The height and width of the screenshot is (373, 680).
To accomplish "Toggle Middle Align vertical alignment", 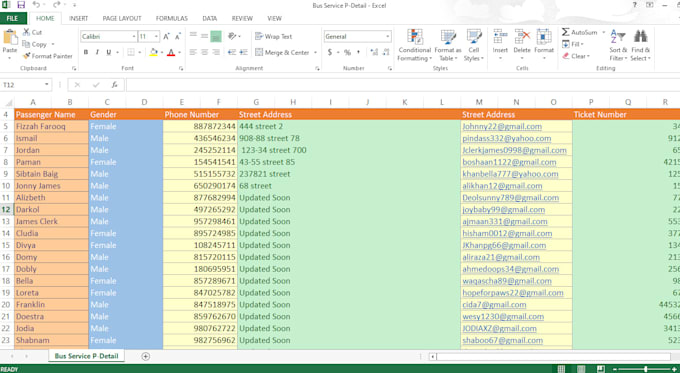I will click(204, 36).
